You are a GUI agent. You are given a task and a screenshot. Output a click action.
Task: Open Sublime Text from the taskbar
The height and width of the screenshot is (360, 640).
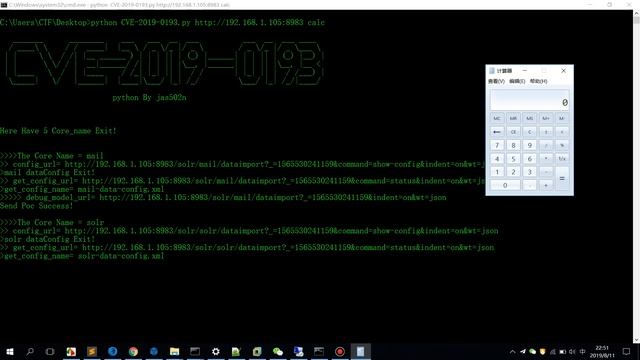[x=92, y=351]
